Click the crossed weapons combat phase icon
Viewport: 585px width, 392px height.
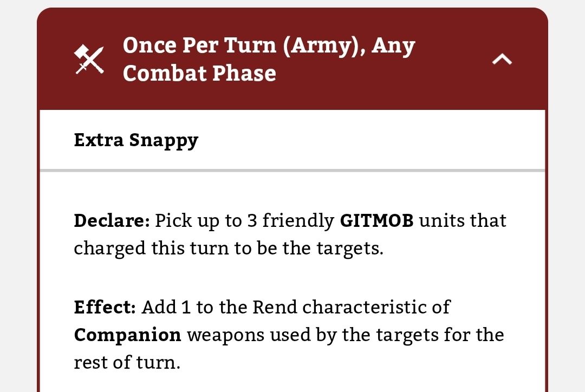(x=89, y=59)
